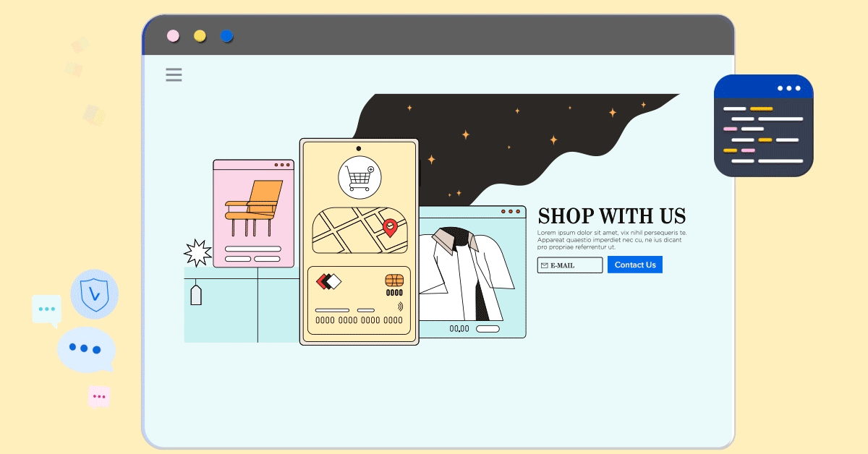This screenshot has height=454, width=868.
Task: Click the credit card contactless icon
Action: [399, 307]
